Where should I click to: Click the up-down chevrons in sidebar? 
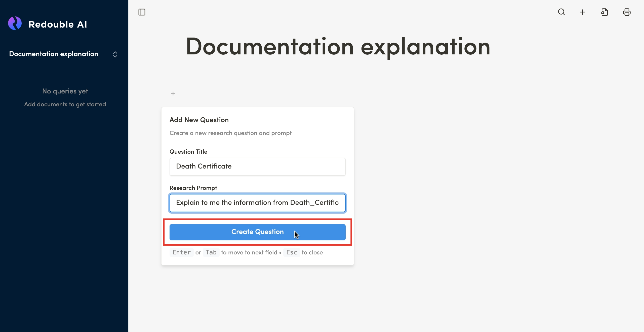pyautogui.click(x=115, y=54)
